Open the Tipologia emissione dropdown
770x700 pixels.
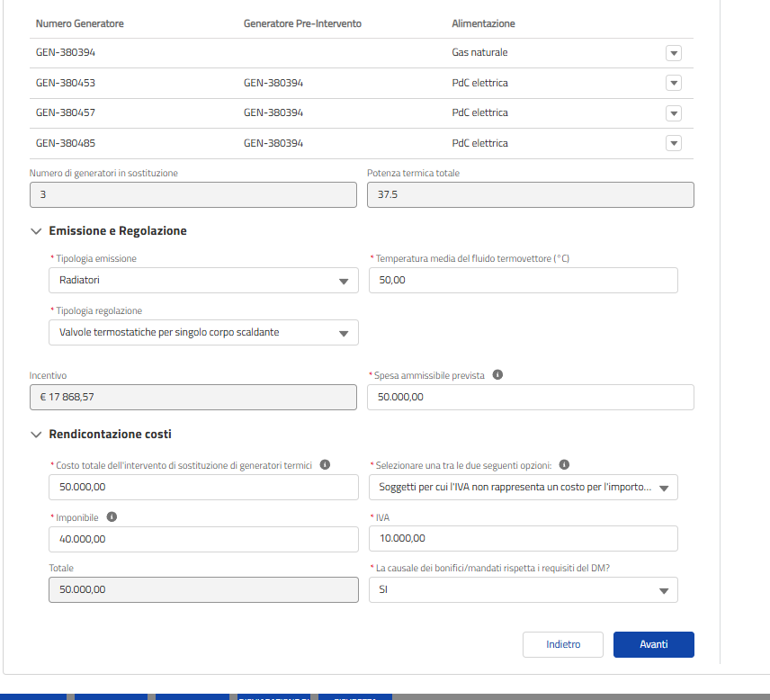pyautogui.click(x=204, y=281)
